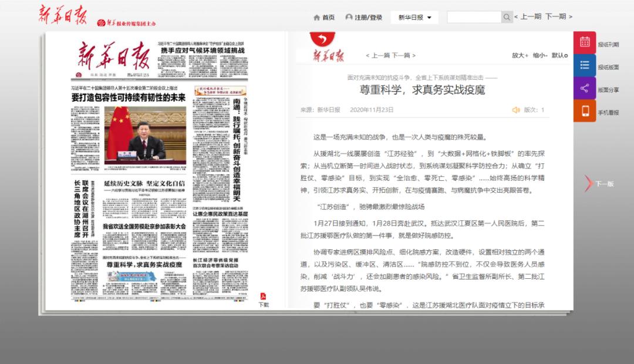Open headline 携手应对气候环境领域挑战
This screenshot has height=364, width=634.
click(x=203, y=50)
